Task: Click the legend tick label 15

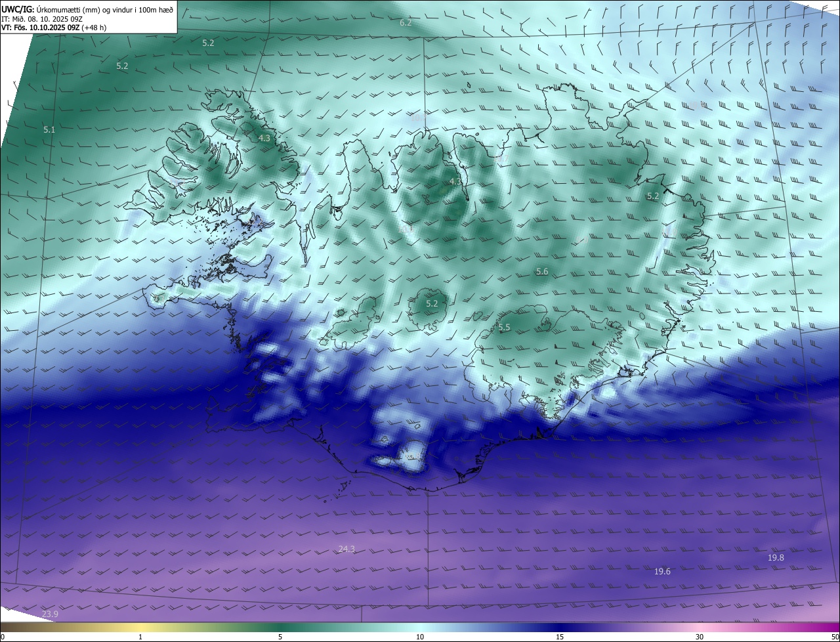Action: (560, 637)
